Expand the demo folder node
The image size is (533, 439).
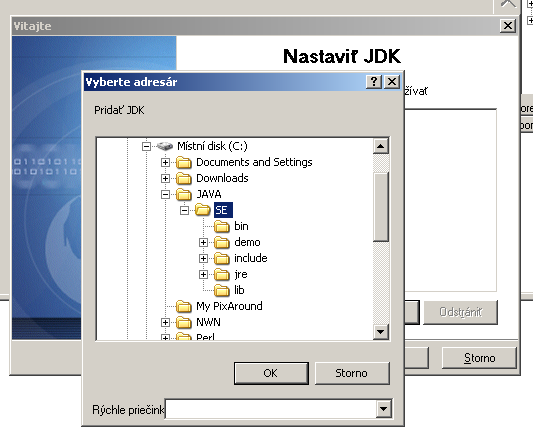coord(203,242)
